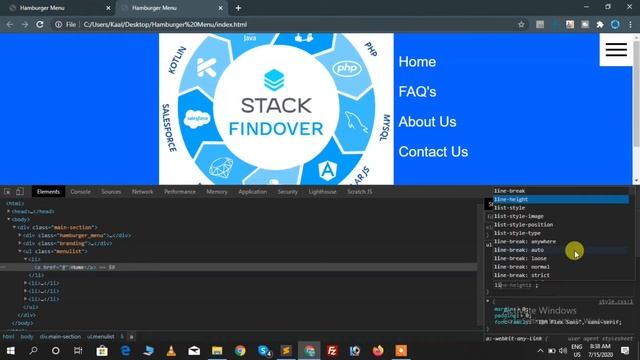Screen dimensions: 640x360
Task: Open the Sources tab in DevTools
Action: coord(111,191)
